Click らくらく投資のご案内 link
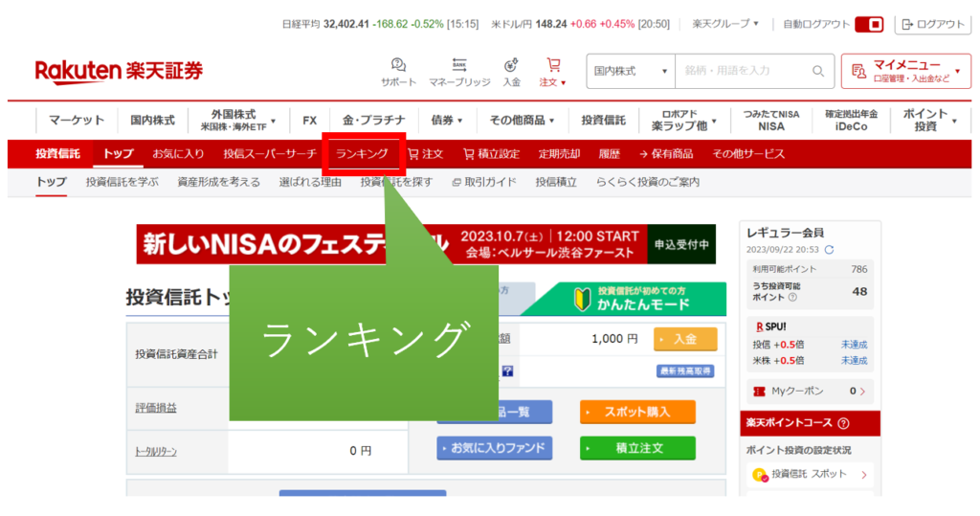980x516 pixels. (x=647, y=182)
